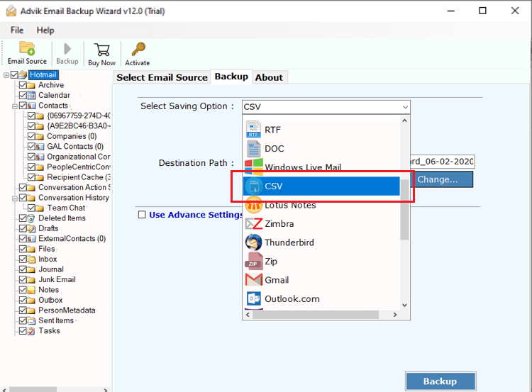Choose the Outlook.com icon
Screen dimensions: 532x392
tap(253, 298)
